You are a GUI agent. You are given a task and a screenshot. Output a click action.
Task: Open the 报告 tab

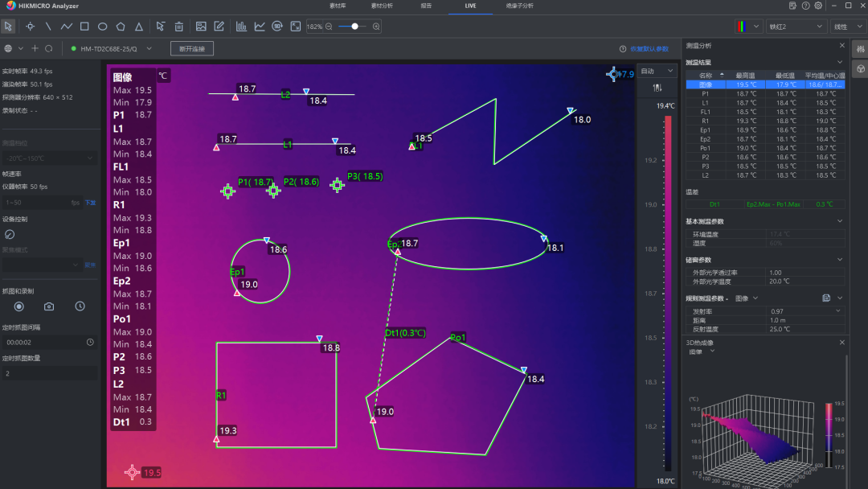coord(425,6)
